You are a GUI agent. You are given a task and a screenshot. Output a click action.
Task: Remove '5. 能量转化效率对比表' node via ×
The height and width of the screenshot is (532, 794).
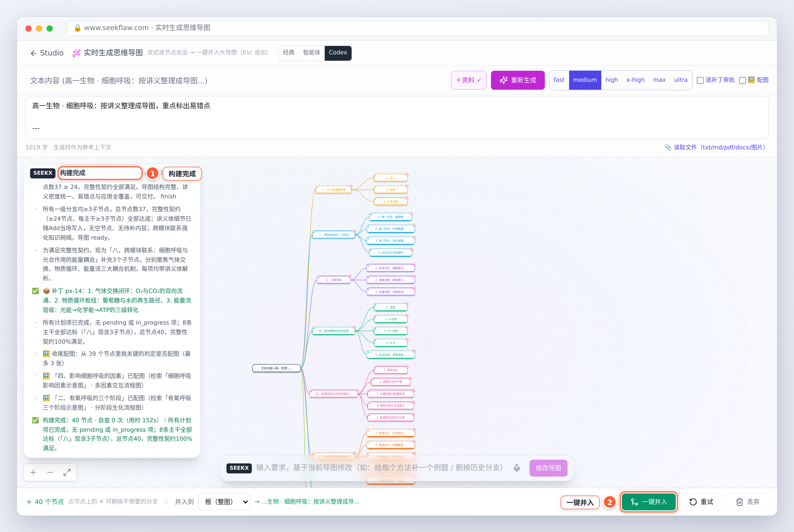pos(414,414)
